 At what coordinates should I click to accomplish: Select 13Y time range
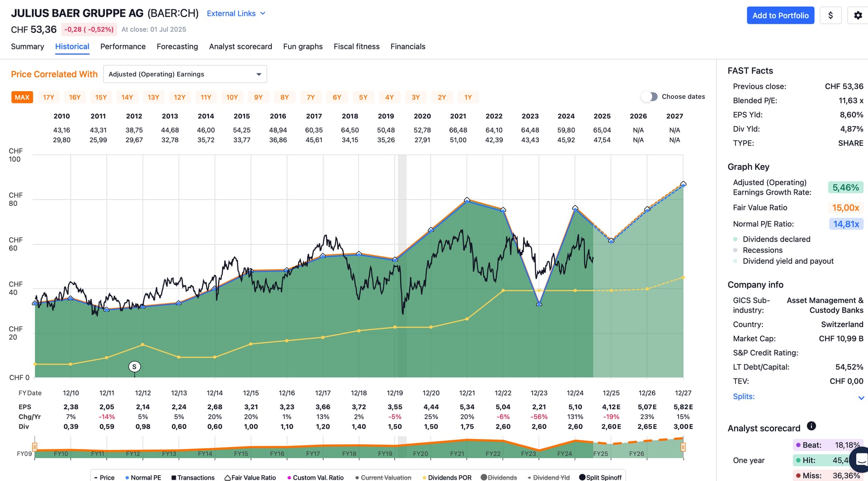pos(153,97)
